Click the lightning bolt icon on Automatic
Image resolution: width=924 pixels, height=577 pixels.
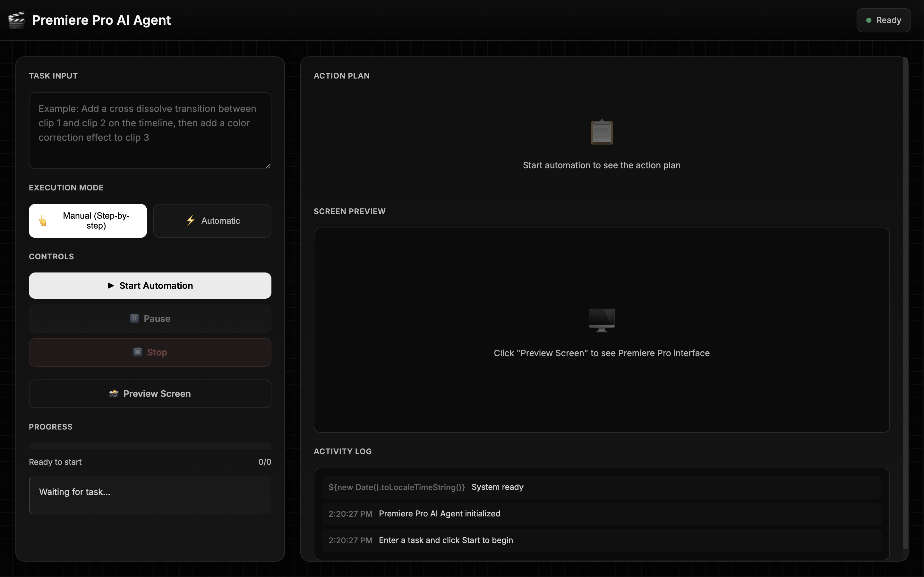click(x=191, y=221)
